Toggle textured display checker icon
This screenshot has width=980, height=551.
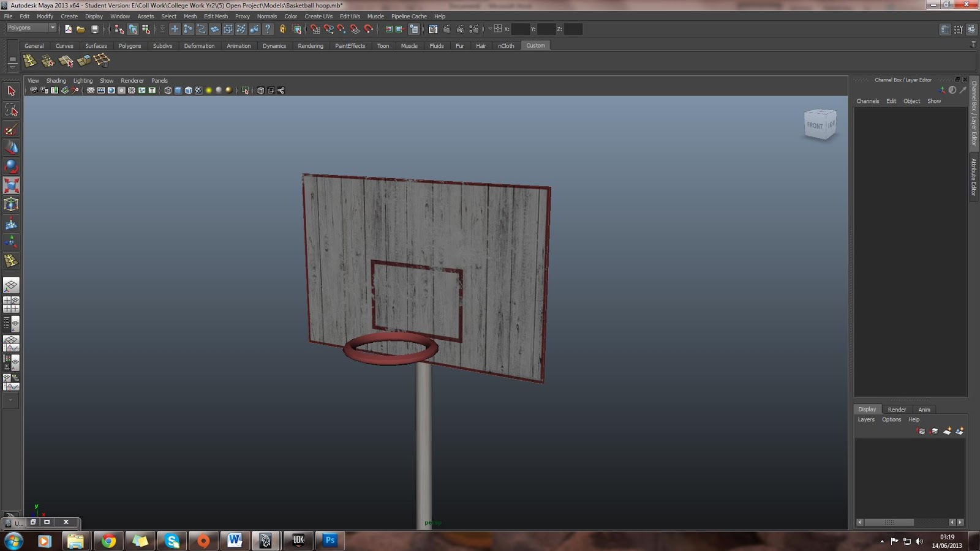pos(198,91)
